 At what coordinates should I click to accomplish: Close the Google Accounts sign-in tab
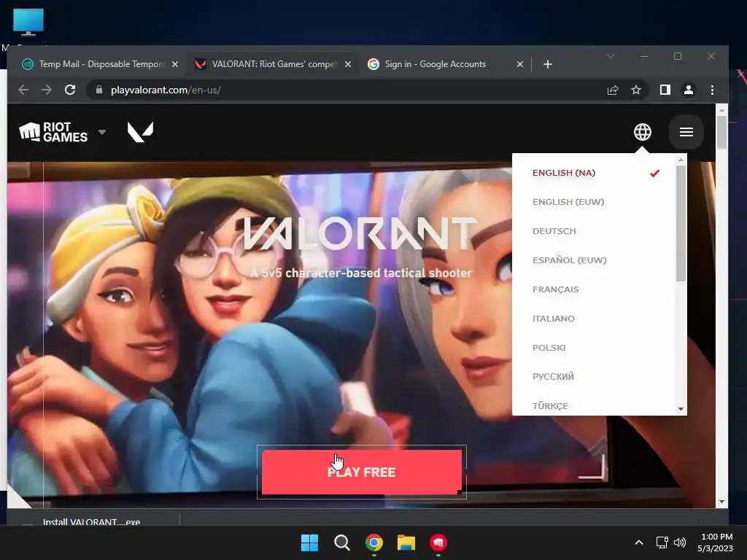(519, 64)
